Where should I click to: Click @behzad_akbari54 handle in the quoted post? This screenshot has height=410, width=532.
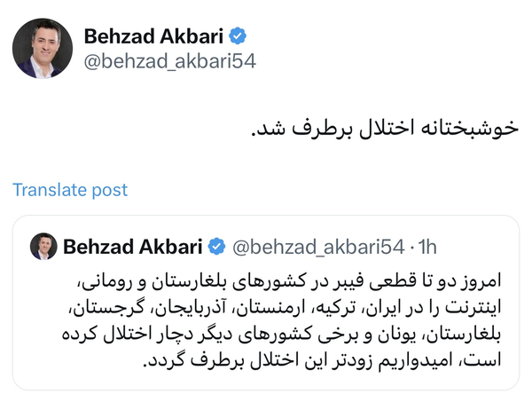(317, 244)
